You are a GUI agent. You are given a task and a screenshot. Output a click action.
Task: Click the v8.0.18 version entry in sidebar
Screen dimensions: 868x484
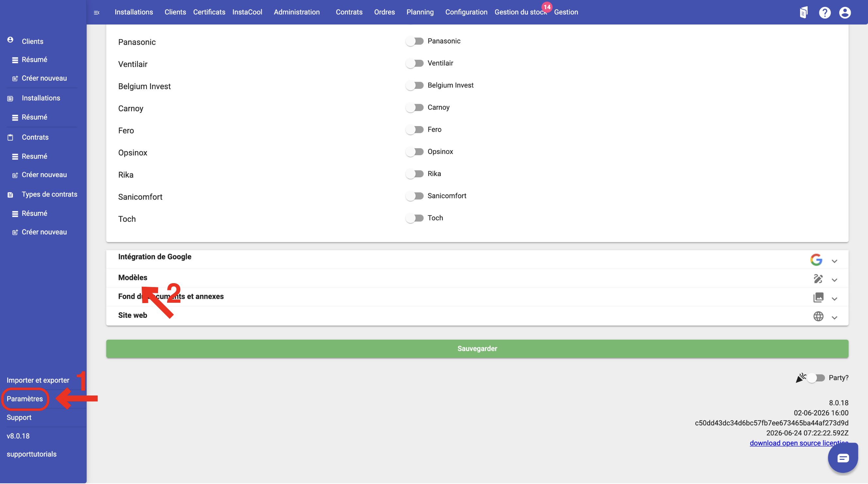point(18,436)
